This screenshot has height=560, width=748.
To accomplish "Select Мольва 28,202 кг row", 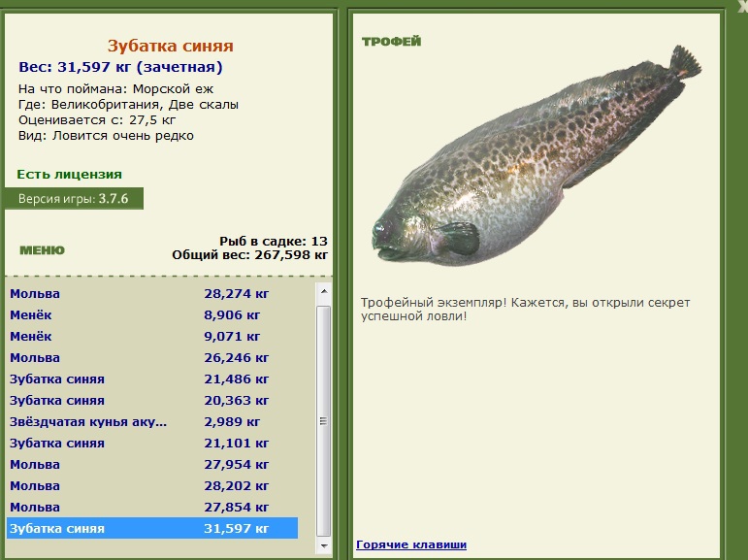I will 152,486.
